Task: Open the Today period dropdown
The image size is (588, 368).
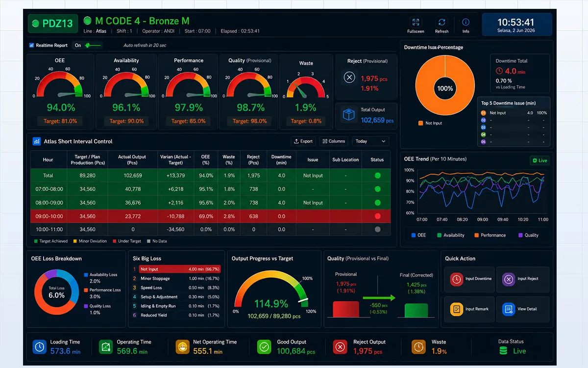Action: [x=370, y=141]
